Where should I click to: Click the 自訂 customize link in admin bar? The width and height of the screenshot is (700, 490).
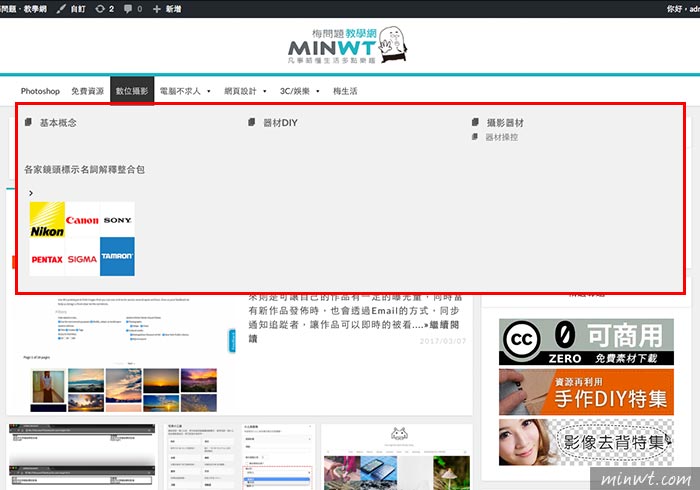point(78,8)
